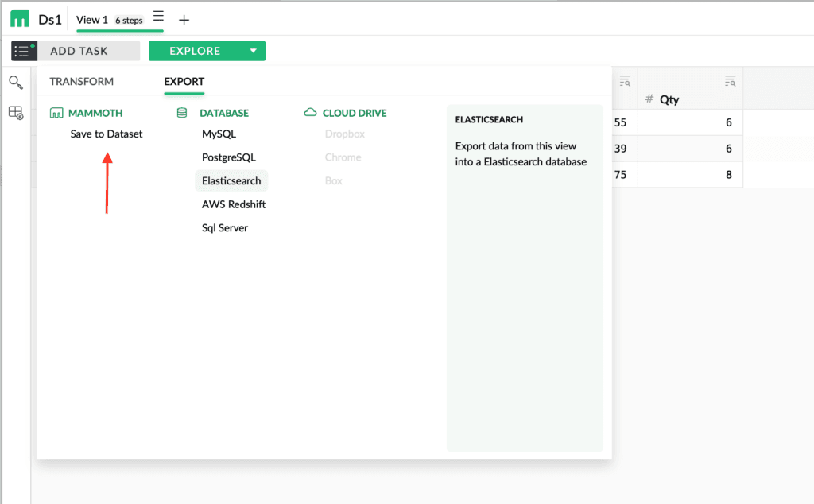Open the task list pipeline icon

point(24,51)
